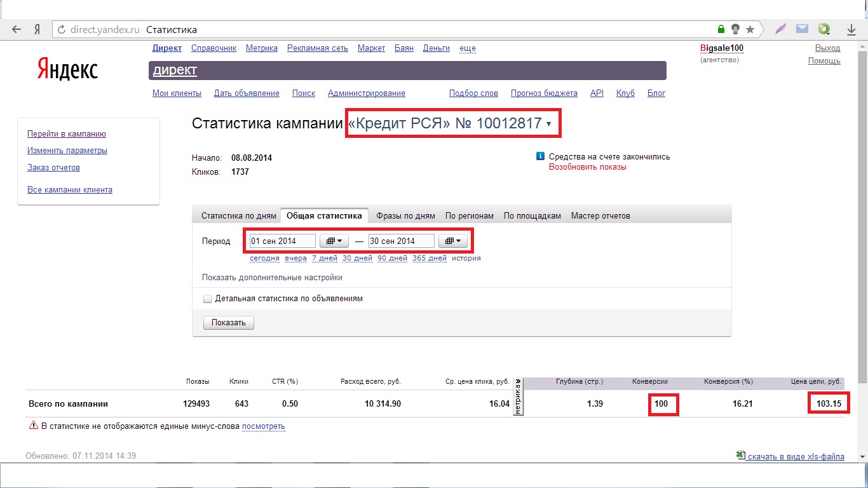Screen dimensions: 868x488
Task: Expand the метрика side toggle
Action: pyautogui.click(x=518, y=397)
